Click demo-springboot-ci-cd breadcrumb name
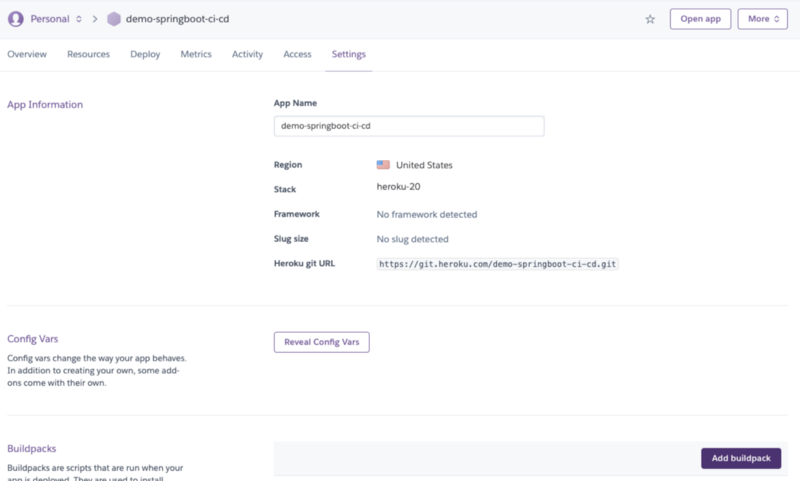Image resolution: width=800 pixels, height=481 pixels. coord(178,19)
